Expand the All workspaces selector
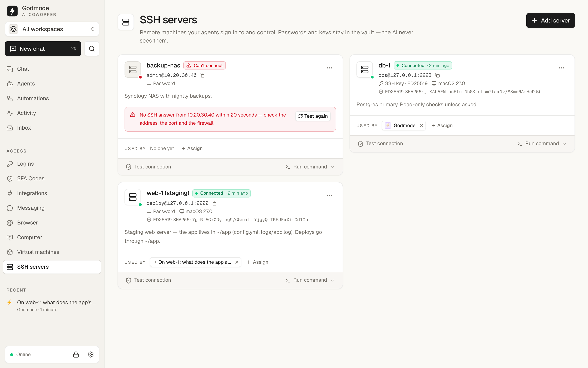The height and width of the screenshot is (368, 588). (52, 29)
